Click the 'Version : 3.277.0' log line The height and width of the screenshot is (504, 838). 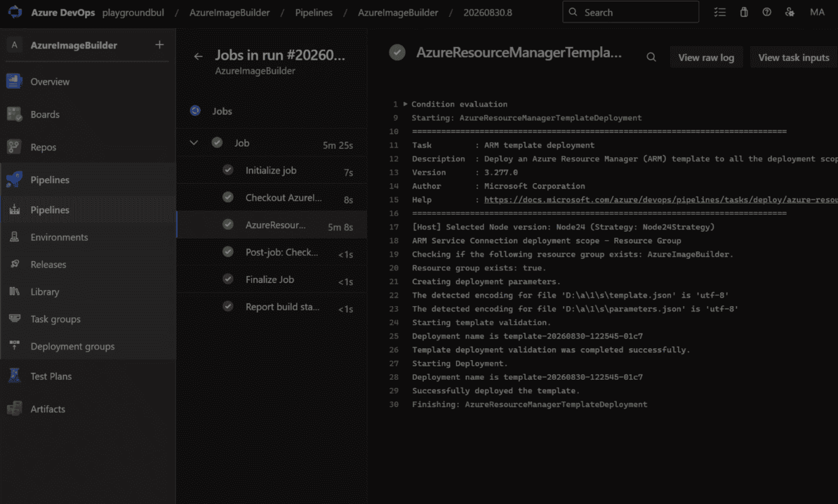point(465,173)
